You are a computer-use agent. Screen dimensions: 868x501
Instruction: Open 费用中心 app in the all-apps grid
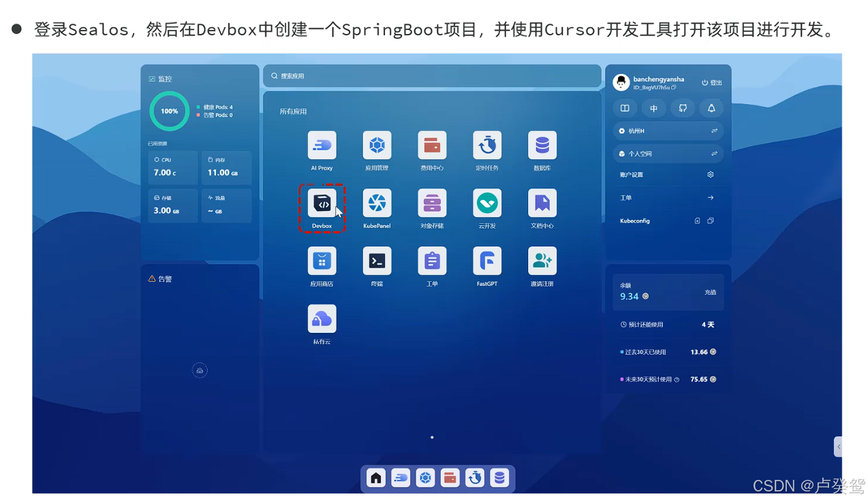[432, 145]
